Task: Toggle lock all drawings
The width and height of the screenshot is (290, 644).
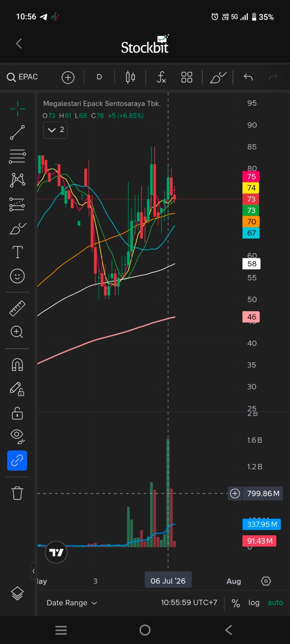Action: point(17,413)
